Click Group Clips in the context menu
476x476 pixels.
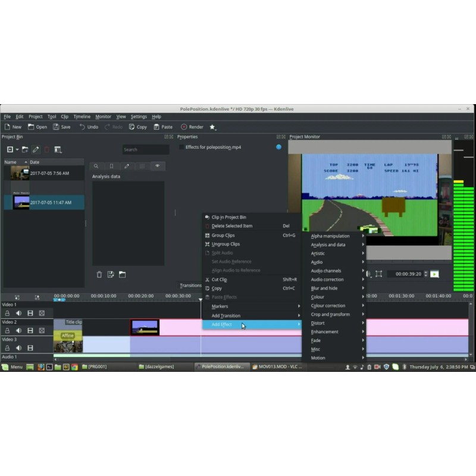coord(223,235)
